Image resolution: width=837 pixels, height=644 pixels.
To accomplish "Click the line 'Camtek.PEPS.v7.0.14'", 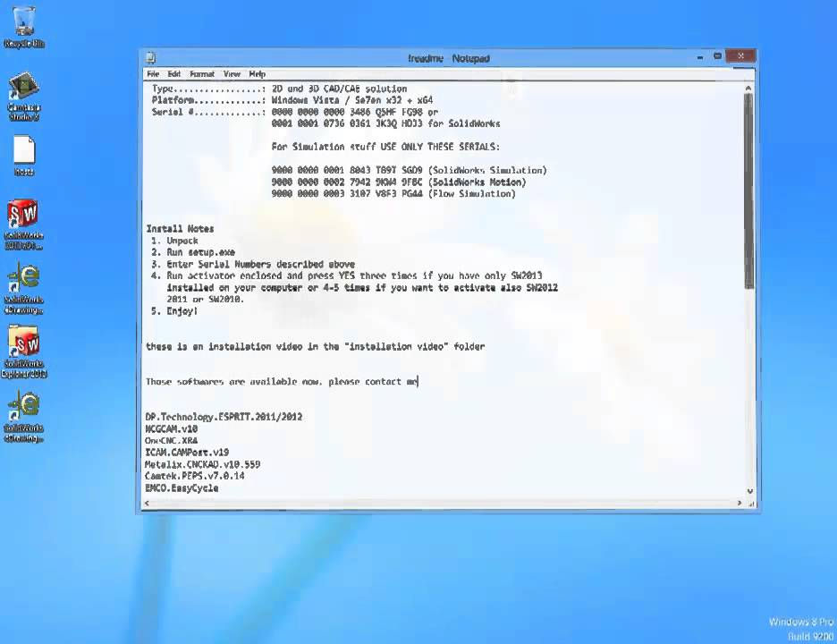I will (195, 475).
